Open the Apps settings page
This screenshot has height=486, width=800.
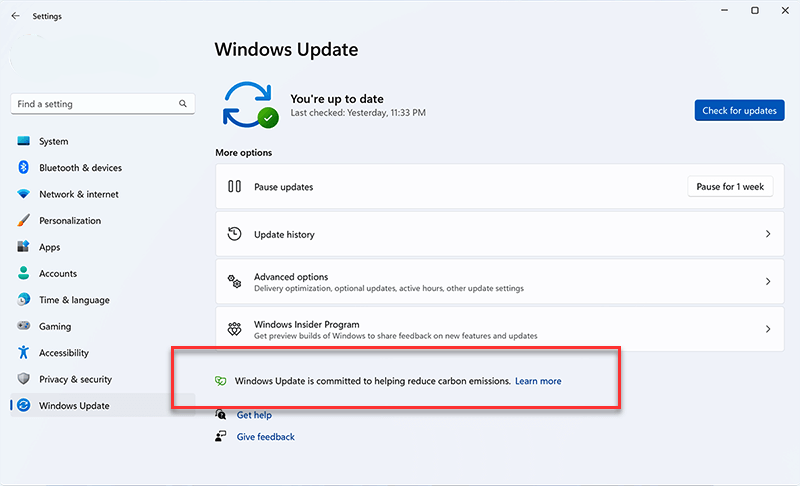click(103, 247)
